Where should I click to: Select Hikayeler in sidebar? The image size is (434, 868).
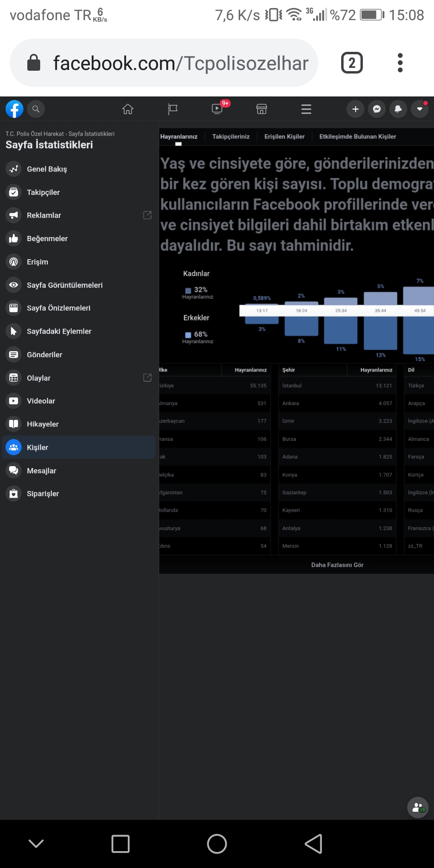(79, 424)
